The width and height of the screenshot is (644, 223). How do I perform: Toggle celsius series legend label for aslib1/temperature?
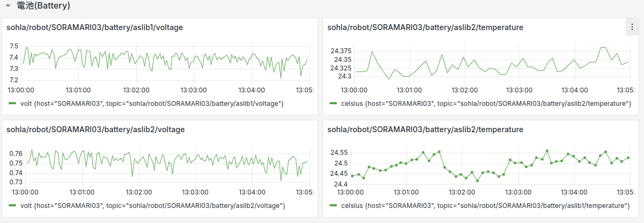(x=485, y=206)
